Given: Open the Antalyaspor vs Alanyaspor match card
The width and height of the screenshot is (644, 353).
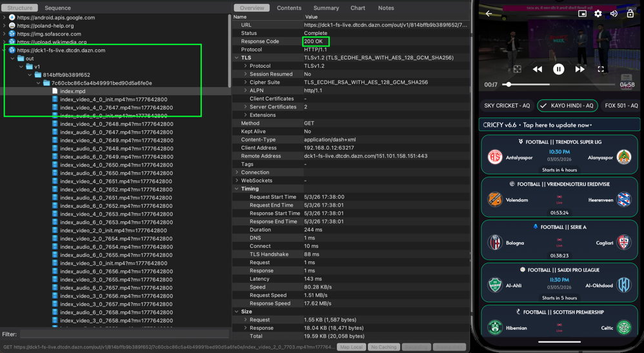Looking at the screenshot, I should 559,154.
